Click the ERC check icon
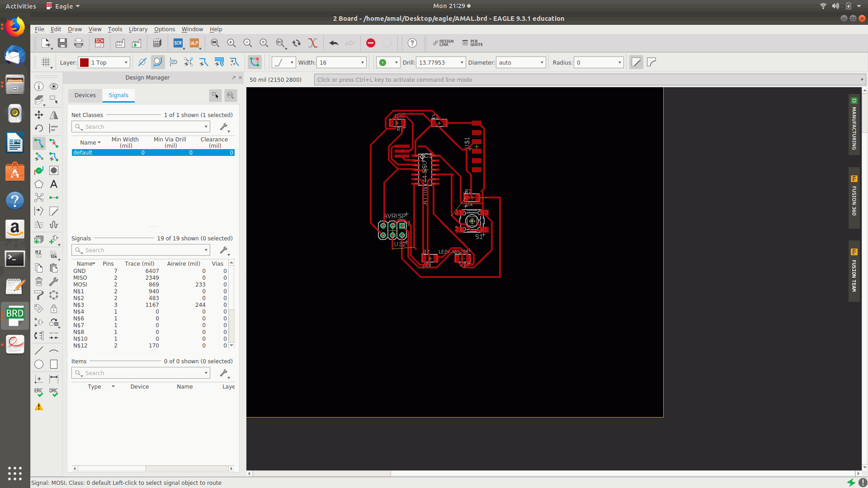868x488 pixels. point(39,392)
